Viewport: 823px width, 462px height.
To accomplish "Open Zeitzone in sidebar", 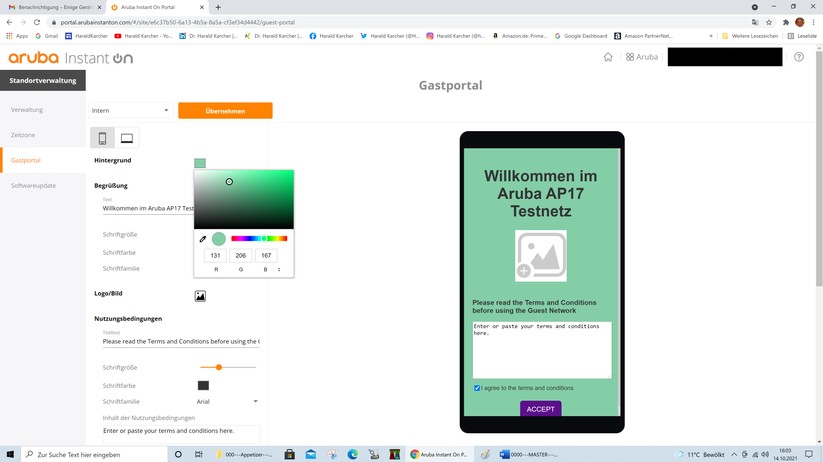I will (x=23, y=135).
